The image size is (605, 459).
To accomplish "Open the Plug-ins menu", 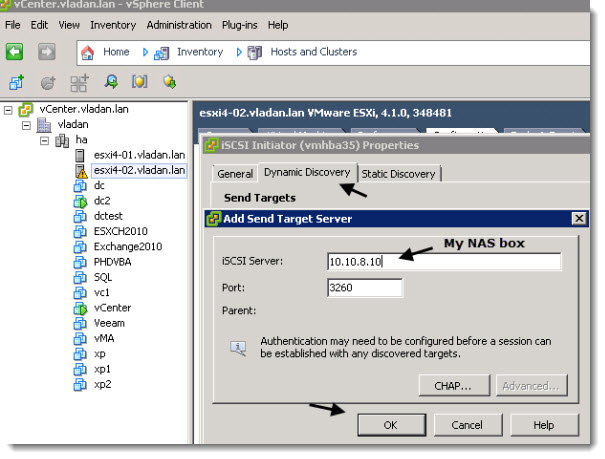I will [239, 25].
